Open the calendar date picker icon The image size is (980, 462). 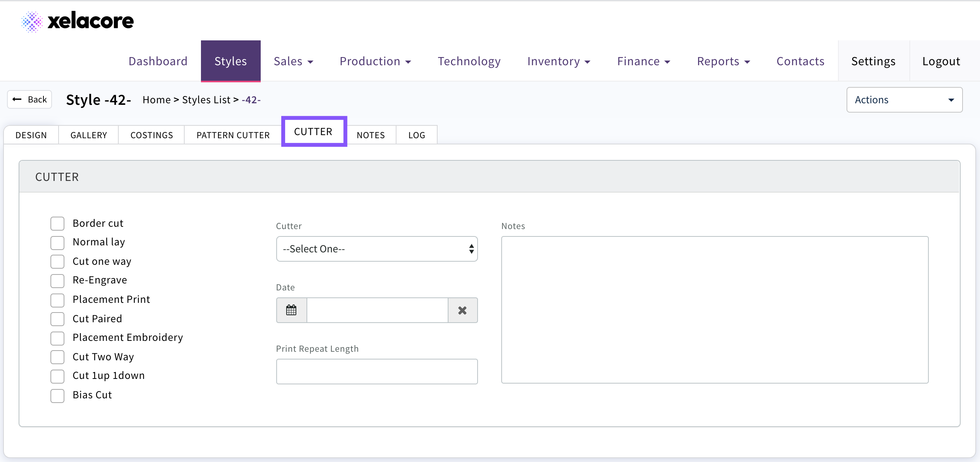click(291, 310)
